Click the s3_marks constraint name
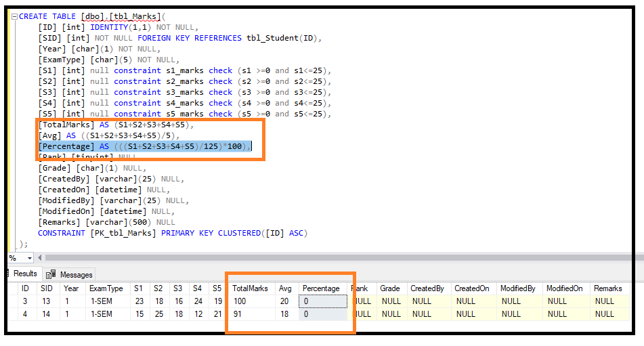This screenshot has width=644, height=346. 185,92
